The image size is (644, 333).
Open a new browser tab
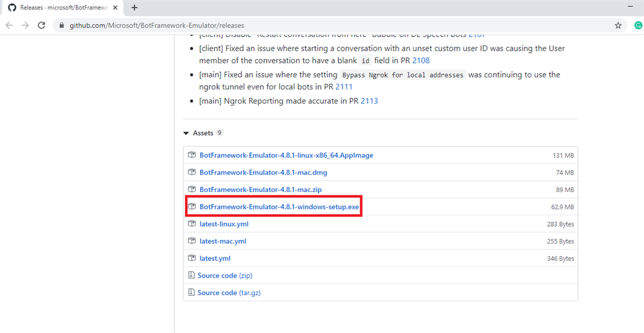point(134,8)
